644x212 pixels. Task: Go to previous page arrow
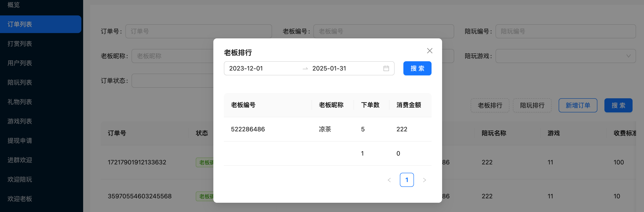click(x=389, y=180)
